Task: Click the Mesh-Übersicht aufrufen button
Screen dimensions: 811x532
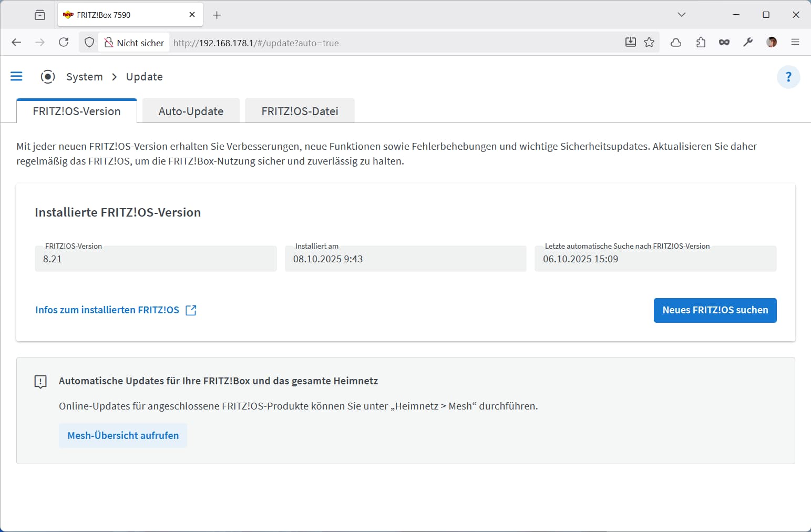Action: pyautogui.click(x=123, y=435)
